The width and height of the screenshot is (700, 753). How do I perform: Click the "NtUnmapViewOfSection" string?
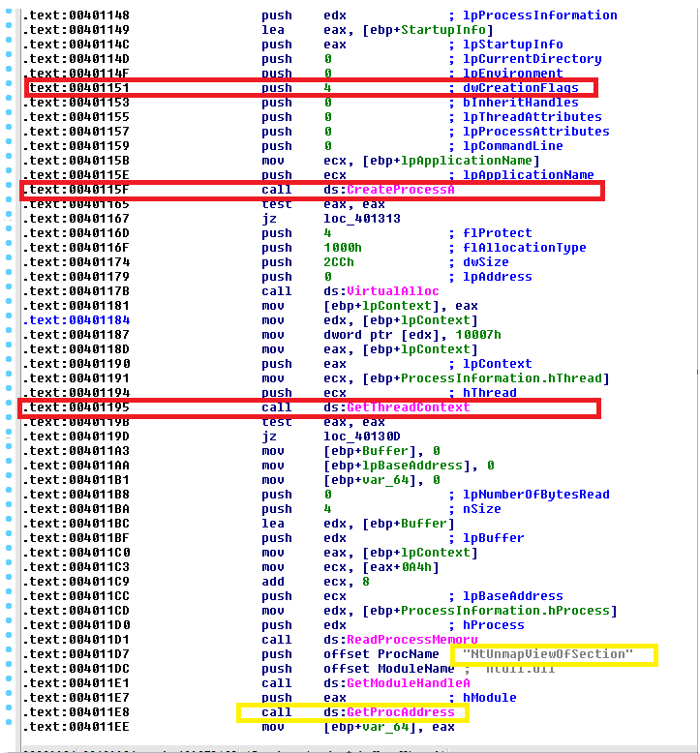tap(548, 654)
